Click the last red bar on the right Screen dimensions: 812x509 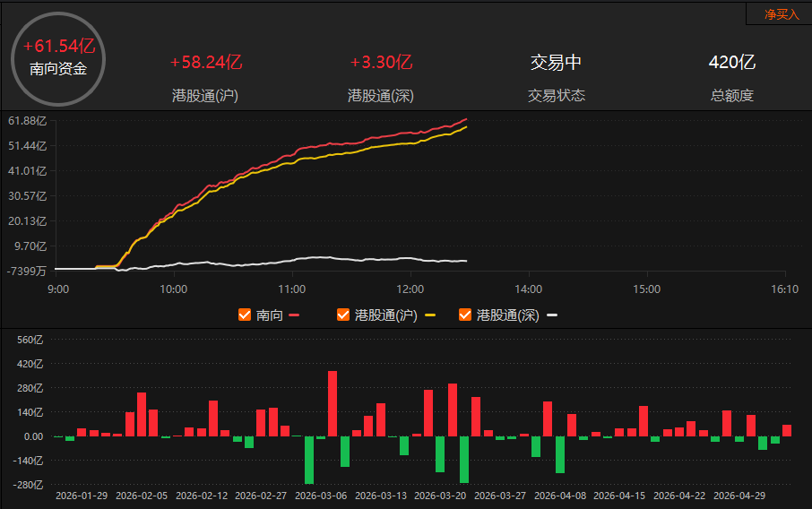[x=787, y=431]
